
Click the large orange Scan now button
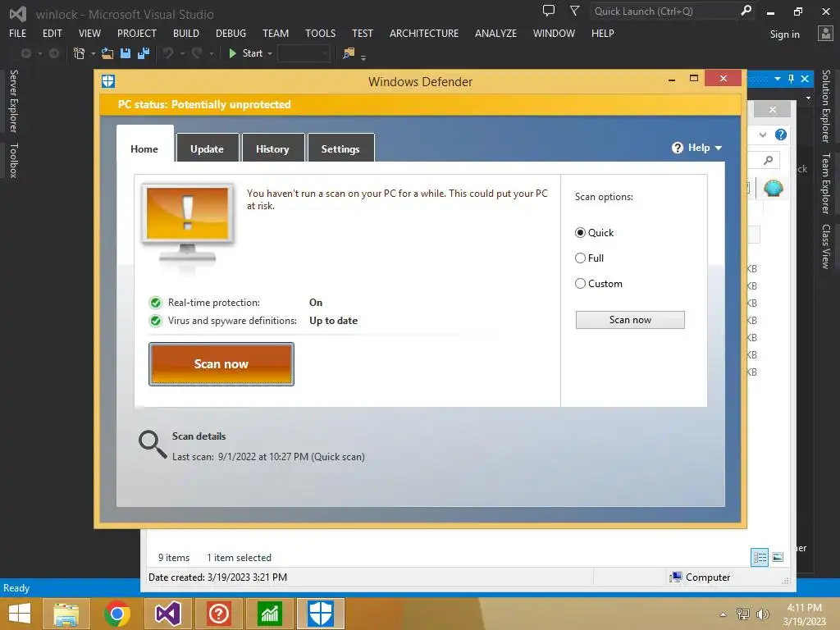pyautogui.click(x=221, y=363)
